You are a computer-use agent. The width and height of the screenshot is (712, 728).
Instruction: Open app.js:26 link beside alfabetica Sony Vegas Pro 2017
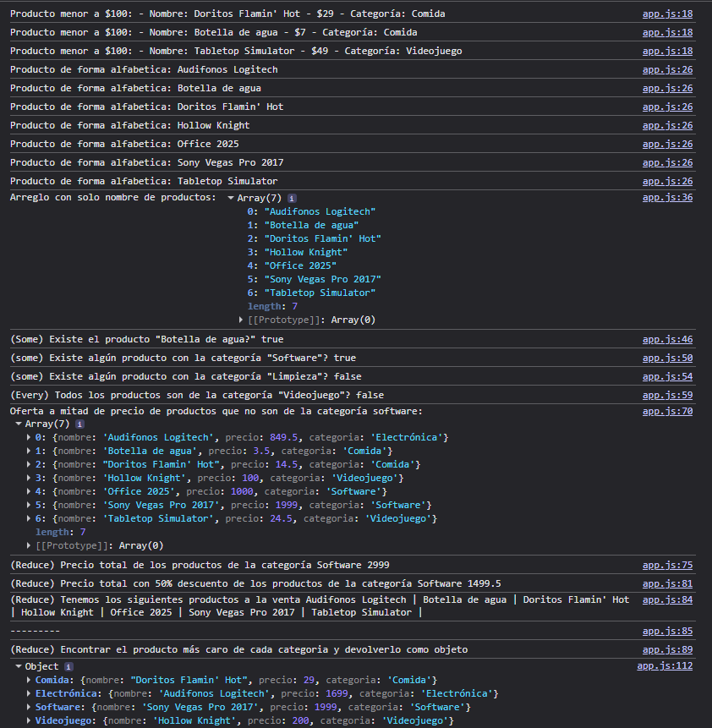point(667,162)
